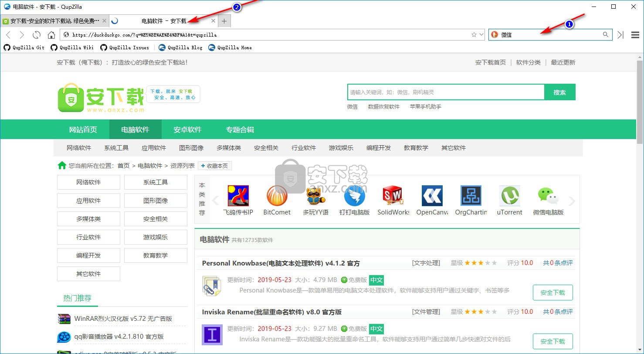The height and width of the screenshot is (354, 644).
Task: Click the 系统工具 sidebar category box
Action: pos(156,182)
